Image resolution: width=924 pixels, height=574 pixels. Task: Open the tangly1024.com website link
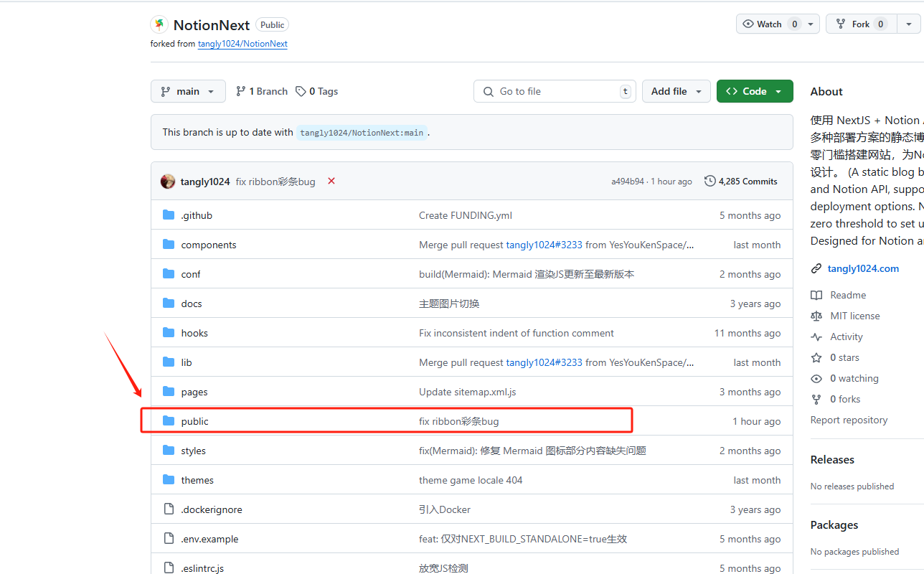pos(863,268)
